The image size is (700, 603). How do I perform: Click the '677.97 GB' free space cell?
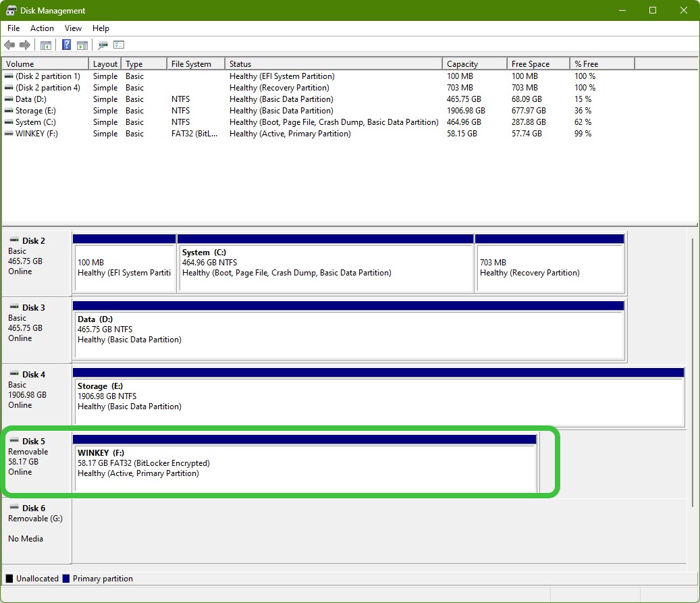[x=529, y=111]
